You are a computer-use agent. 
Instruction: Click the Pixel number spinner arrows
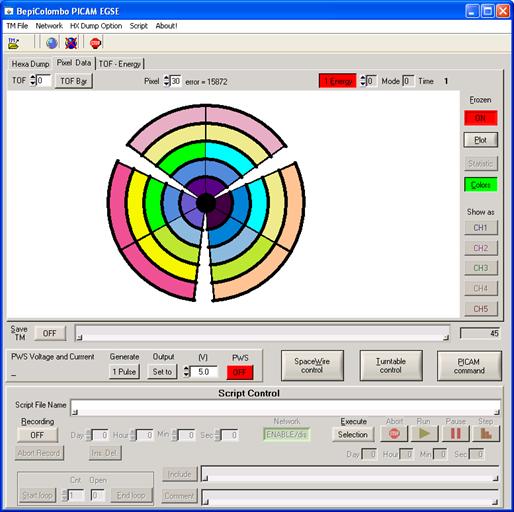pyautogui.click(x=166, y=81)
